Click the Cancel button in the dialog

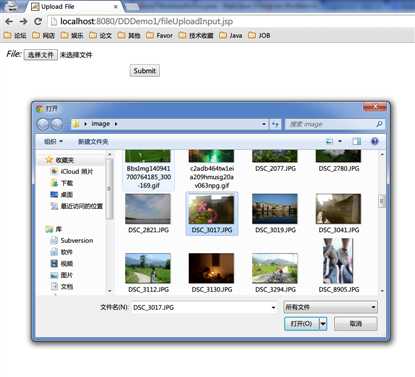click(x=356, y=324)
